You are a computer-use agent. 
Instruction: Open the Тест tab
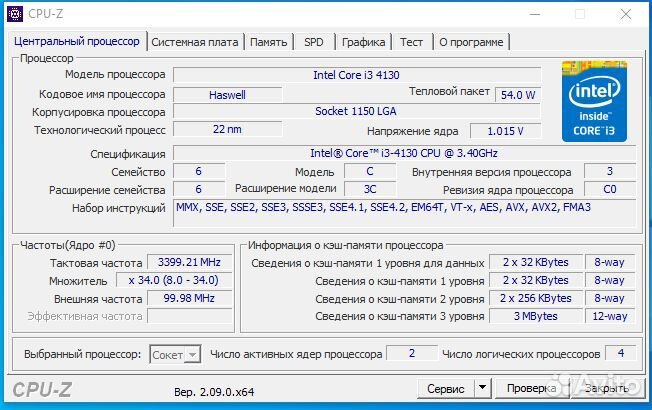point(411,42)
